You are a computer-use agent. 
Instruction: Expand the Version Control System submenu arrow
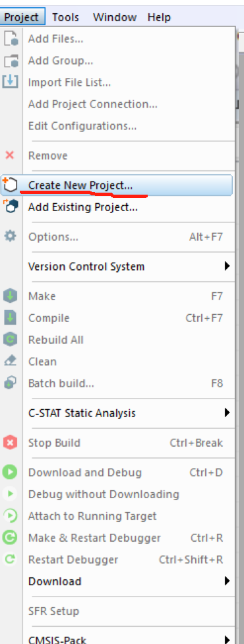[227, 266]
